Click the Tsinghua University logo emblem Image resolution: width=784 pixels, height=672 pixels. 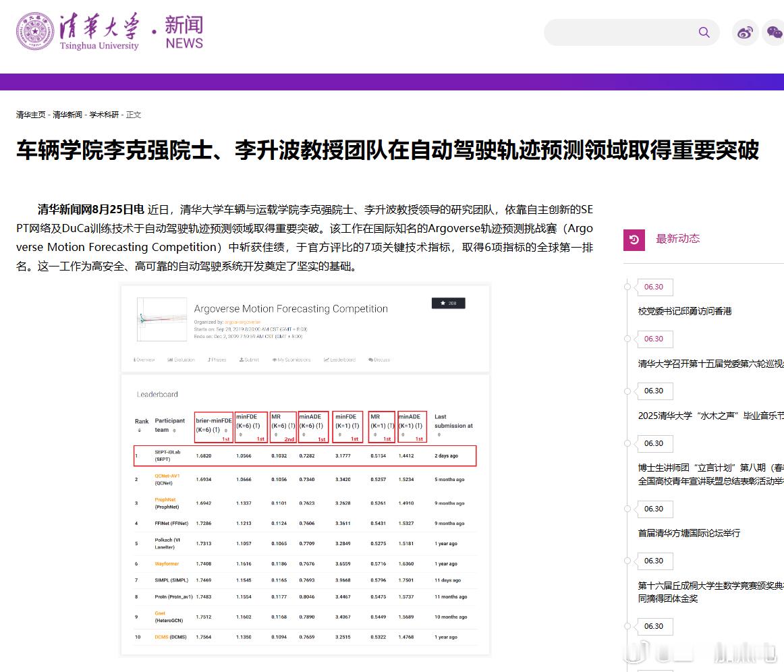tap(35, 32)
